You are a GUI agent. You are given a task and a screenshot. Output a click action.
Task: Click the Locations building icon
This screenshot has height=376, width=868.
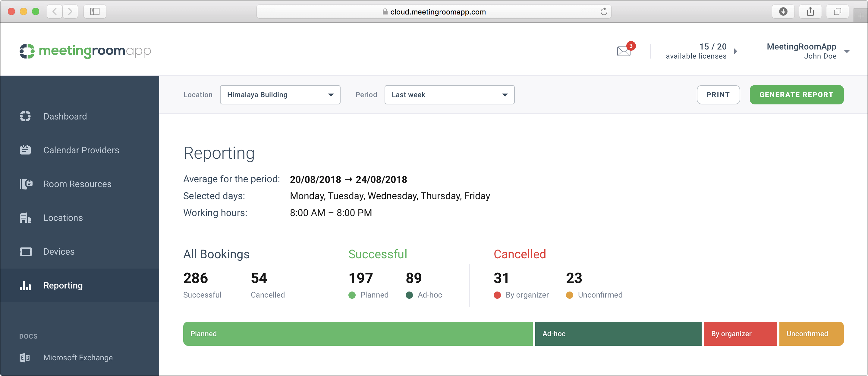pyautogui.click(x=25, y=218)
